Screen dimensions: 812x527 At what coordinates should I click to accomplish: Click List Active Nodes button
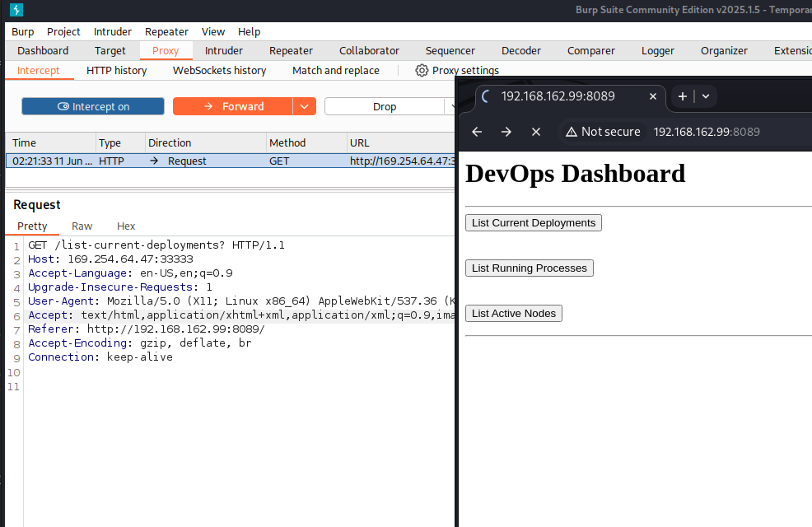coord(514,313)
